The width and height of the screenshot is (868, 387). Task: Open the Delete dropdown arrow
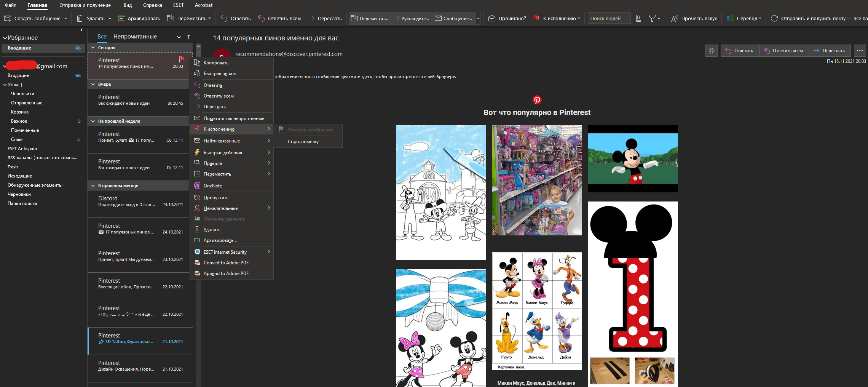pos(110,18)
